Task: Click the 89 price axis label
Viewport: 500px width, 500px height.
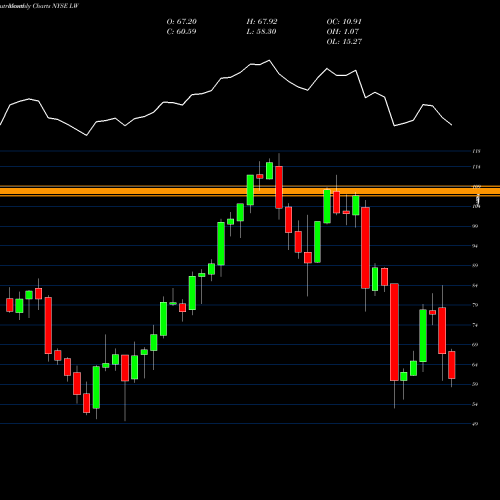Action: (475, 266)
